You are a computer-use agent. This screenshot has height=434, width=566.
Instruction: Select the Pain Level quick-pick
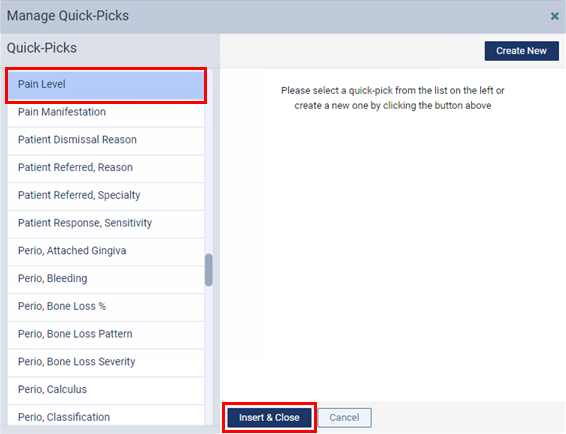(x=106, y=84)
